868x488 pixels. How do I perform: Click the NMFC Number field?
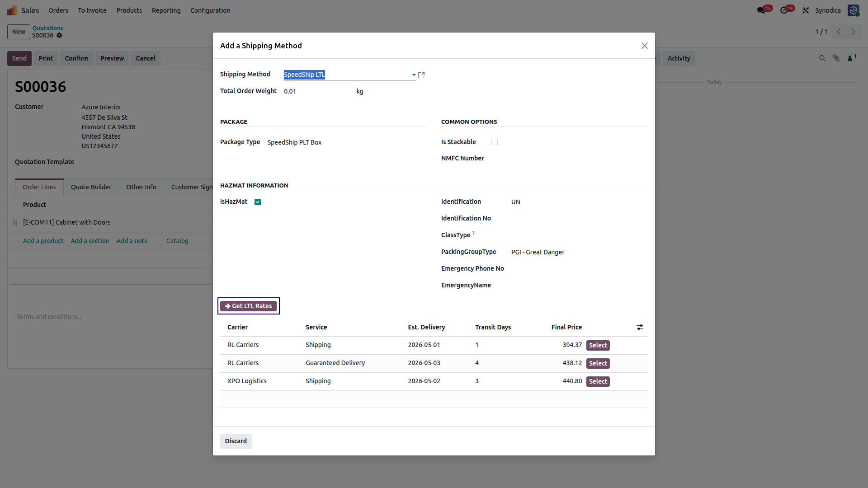click(569, 158)
